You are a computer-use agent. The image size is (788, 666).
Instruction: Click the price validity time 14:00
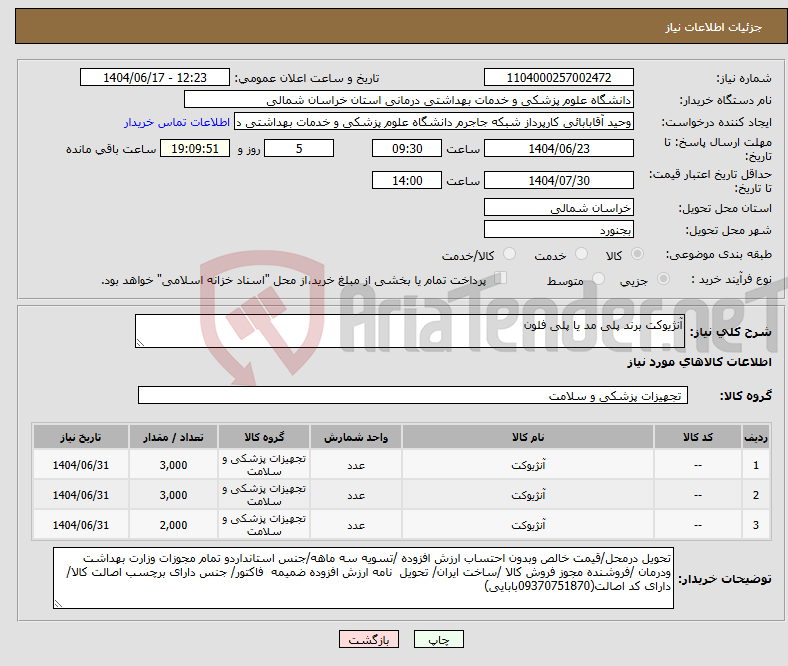tap(407, 180)
